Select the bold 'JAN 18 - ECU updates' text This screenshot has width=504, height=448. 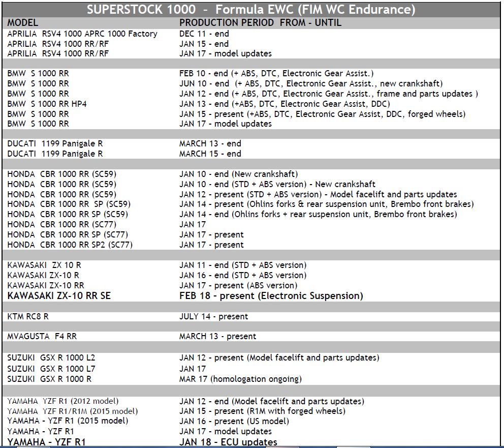[228, 442]
